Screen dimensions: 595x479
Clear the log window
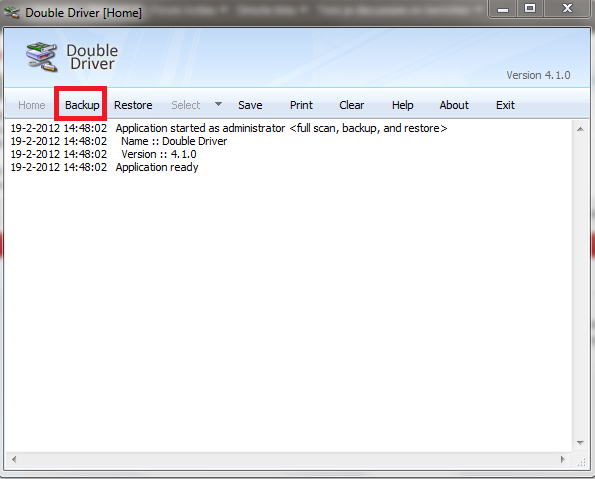click(351, 105)
